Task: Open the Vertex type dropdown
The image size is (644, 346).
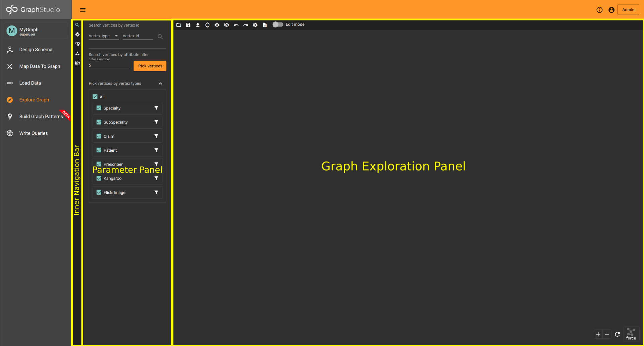Action: 104,36
